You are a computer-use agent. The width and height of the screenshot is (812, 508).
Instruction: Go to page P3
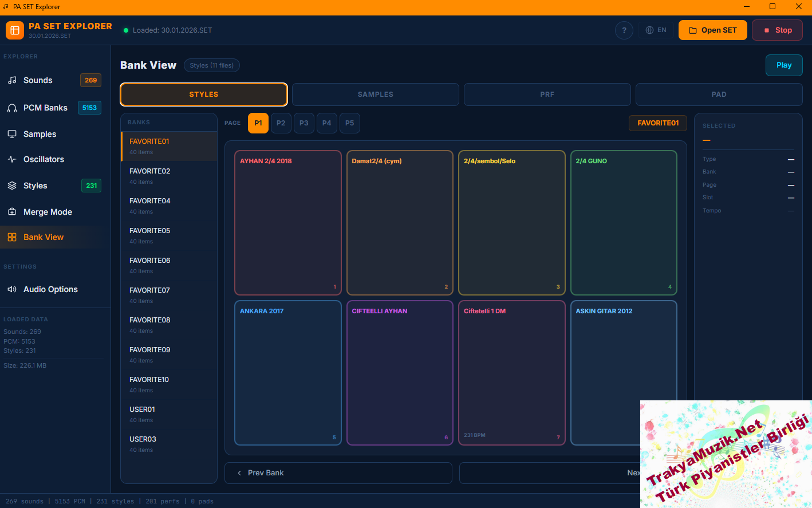click(x=303, y=123)
